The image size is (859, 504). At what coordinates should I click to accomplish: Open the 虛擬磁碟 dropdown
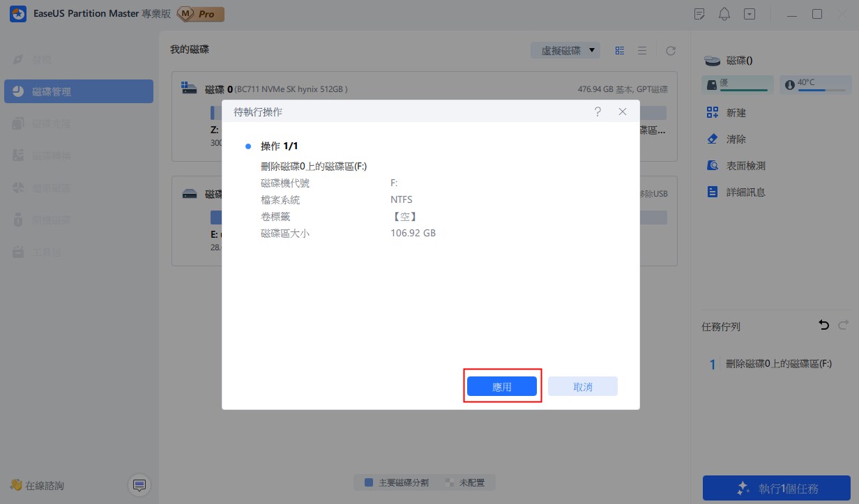pos(565,50)
